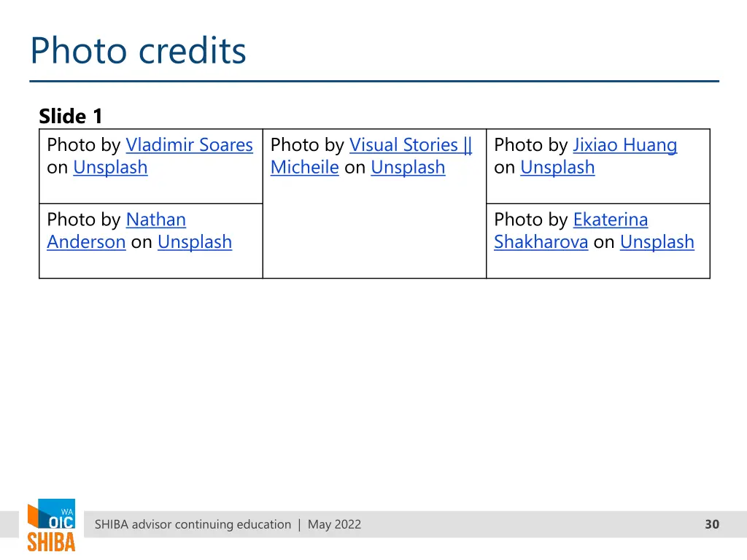747x560 pixels.
Task: Open the Vladimir Soares link
Action: pyautogui.click(x=189, y=145)
